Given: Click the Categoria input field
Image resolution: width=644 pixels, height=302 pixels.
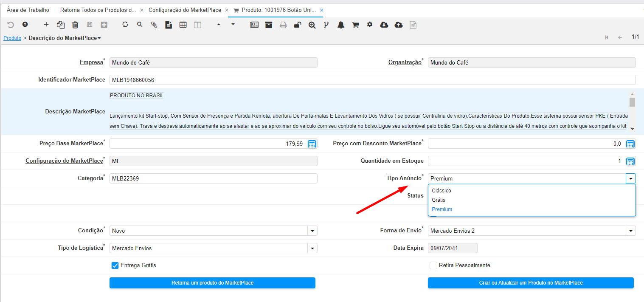Looking at the screenshot, I should (x=213, y=178).
